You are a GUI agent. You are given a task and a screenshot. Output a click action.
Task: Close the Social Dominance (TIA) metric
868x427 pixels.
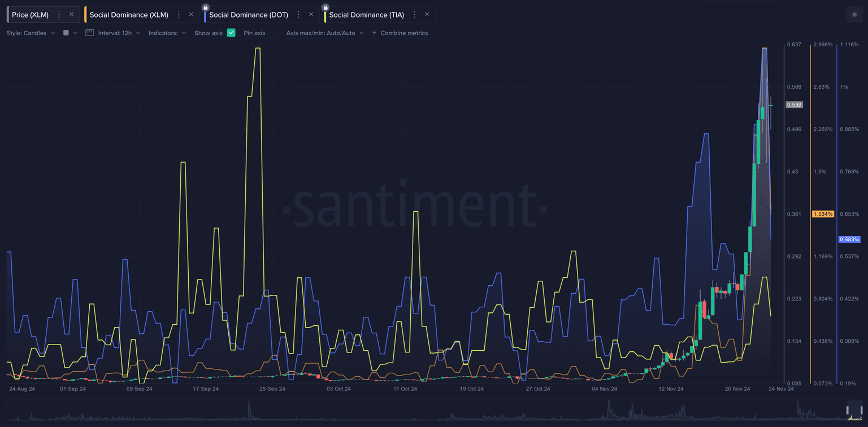427,15
